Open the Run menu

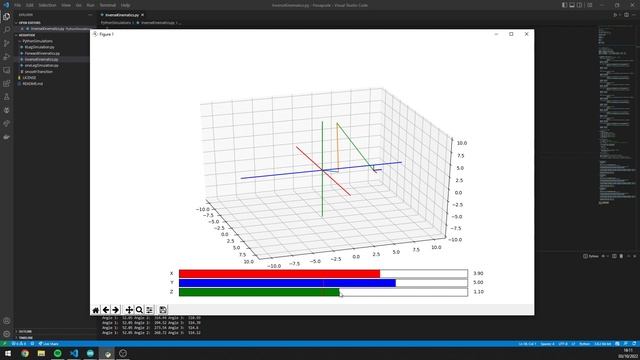tap(91, 5)
